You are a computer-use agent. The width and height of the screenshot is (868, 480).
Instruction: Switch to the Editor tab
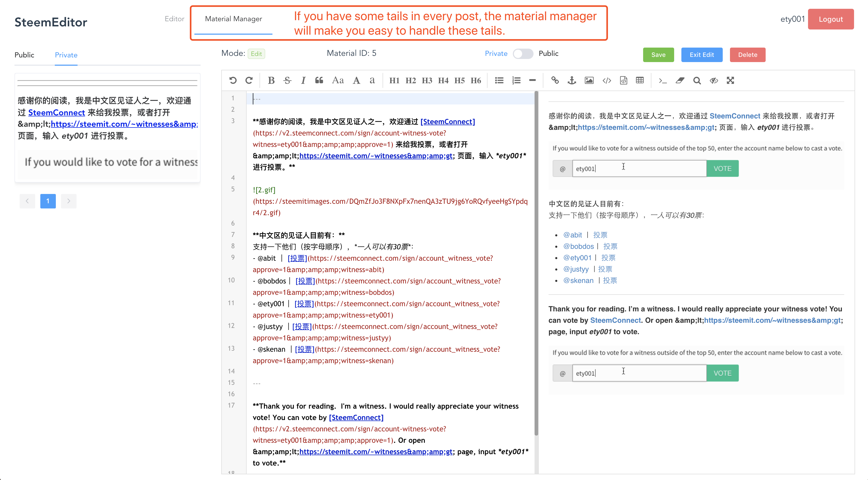(174, 19)
